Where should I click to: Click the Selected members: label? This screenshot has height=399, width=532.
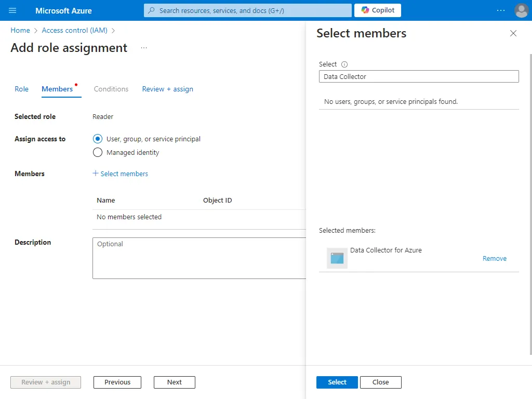coord(347,230)
